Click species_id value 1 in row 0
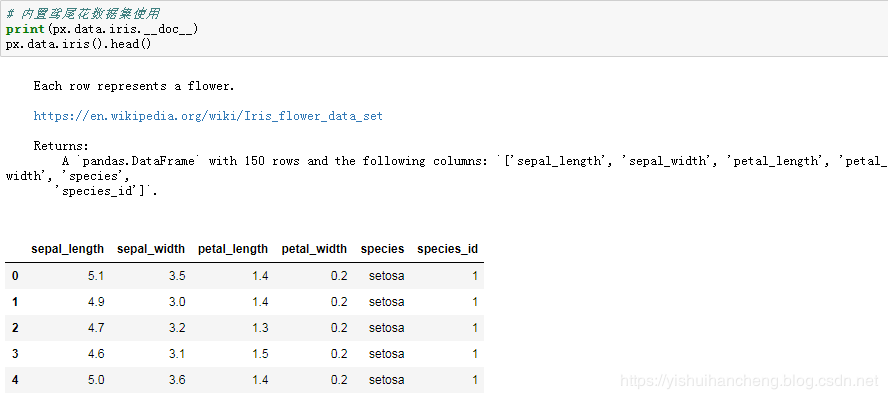 475,276
